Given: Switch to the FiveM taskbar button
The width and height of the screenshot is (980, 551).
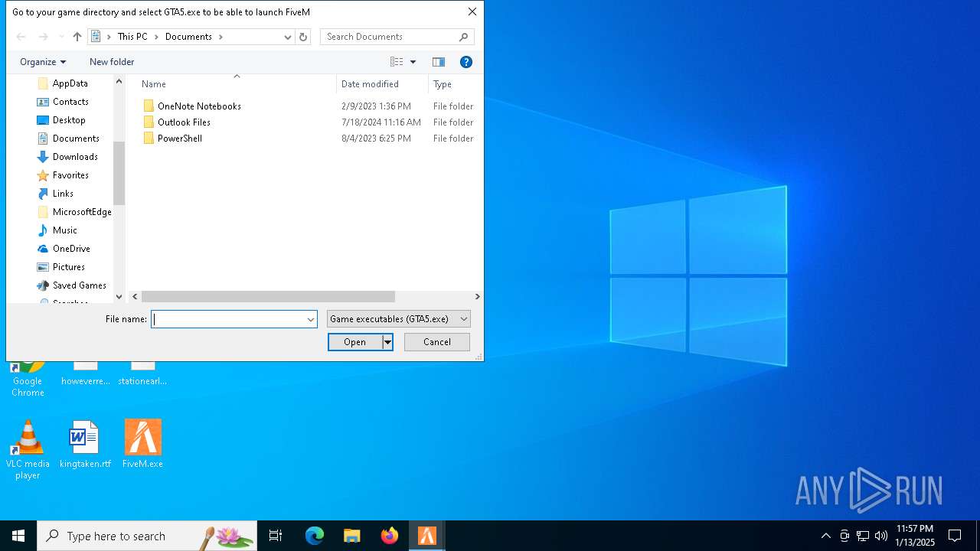Looking at the screenshot, I should coord(427,536).
